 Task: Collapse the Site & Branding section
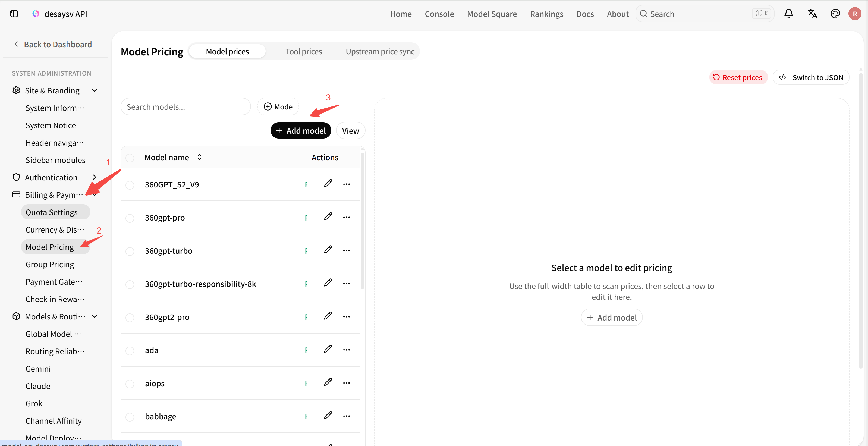point(95,90)
